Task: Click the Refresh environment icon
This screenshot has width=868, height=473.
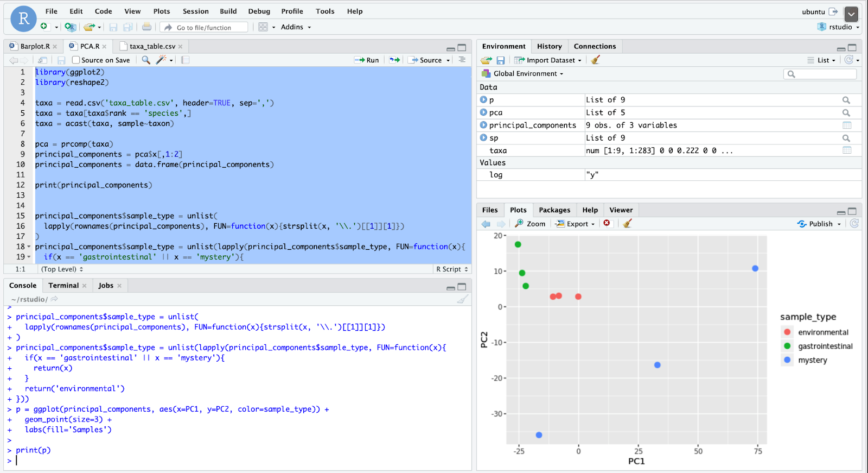Action: [x=849, y=60]
